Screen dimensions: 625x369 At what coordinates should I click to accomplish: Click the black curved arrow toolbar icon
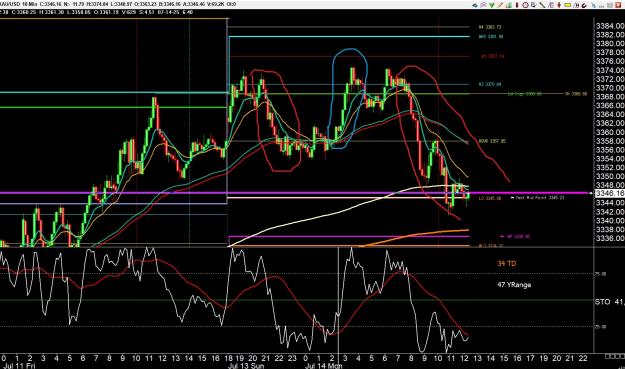coord(584,5)
